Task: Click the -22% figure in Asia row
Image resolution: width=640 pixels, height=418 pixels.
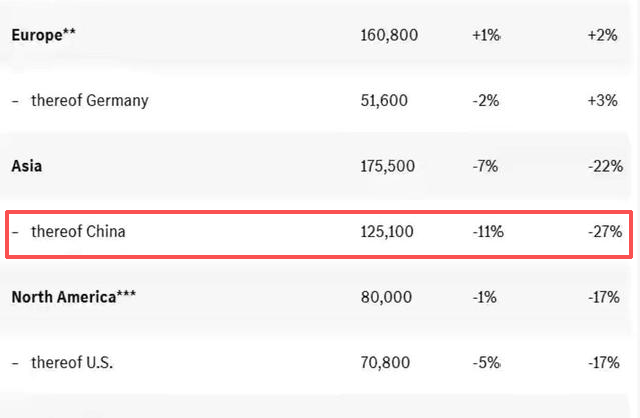Action: tap(606, 166)
